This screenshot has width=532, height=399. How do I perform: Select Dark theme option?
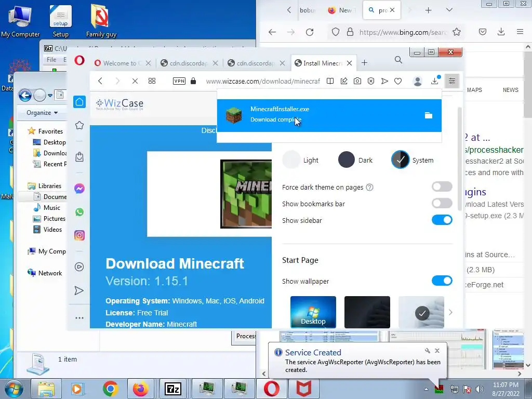(x=355, y=160)
